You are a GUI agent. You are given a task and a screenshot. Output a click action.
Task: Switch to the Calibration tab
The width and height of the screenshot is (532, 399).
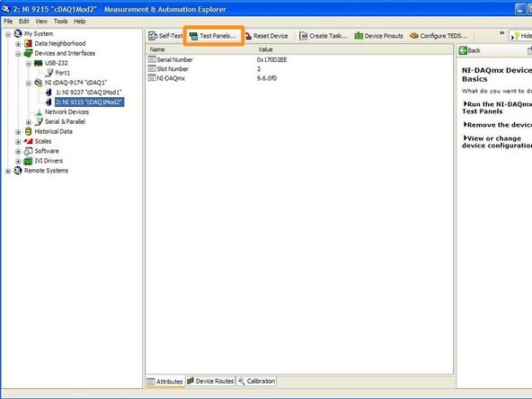click(x=256, y=381)
